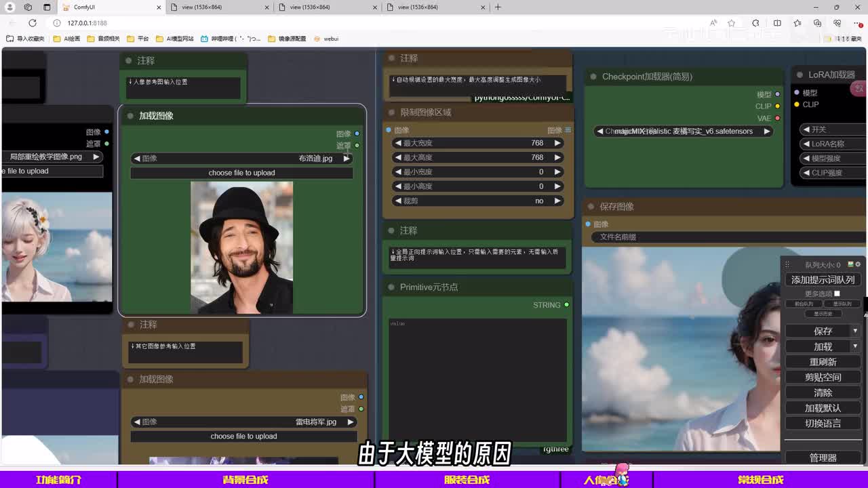Screen dimensions: 868x488
Task: Open ComfyUI settings gear in queue panel
Action: (858, 264)
